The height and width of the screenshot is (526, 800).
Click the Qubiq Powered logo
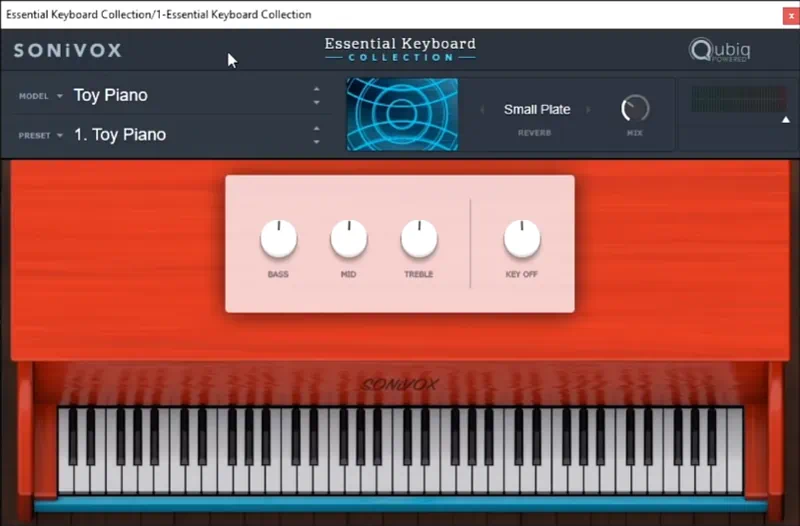719,50
